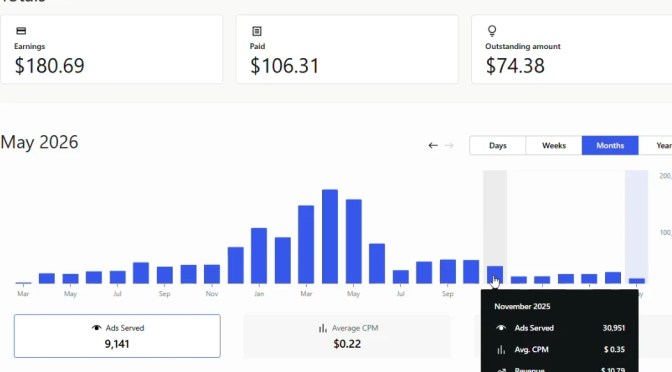Click the May 2026 heading
This screenshot has height=372, width=672.
coord(39,142)
